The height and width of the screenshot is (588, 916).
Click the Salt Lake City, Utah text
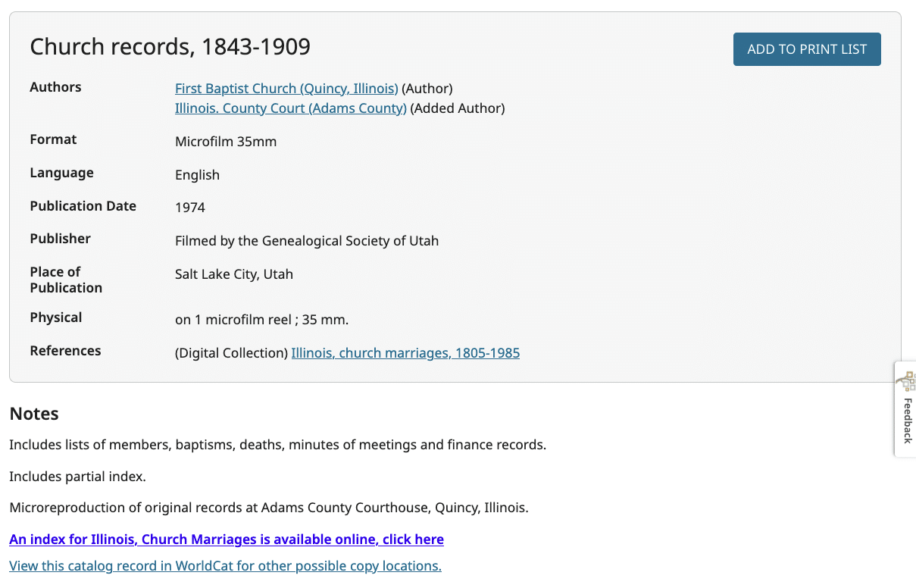point(234,274)
